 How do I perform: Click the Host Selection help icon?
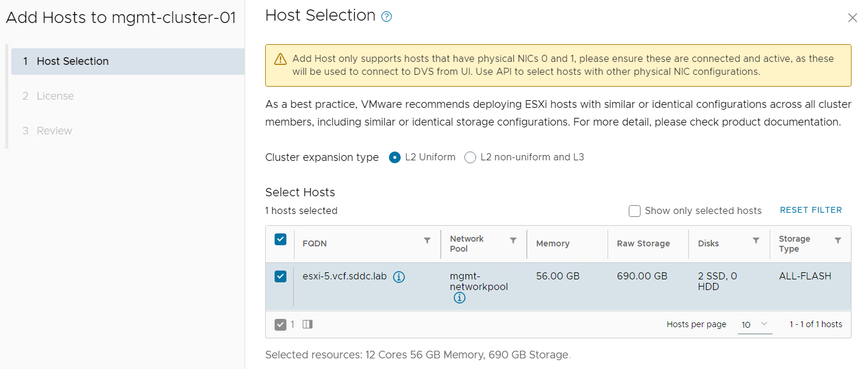[x=387, y=17]
